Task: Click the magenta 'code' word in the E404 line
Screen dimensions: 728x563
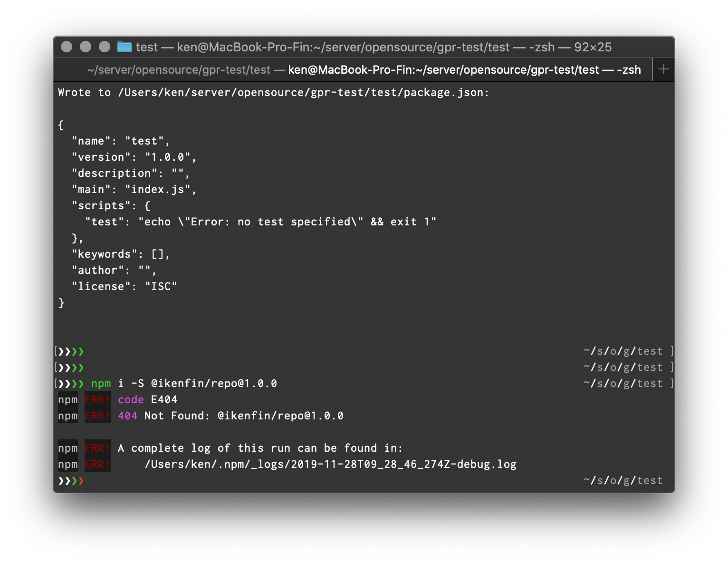Action: point(131,400)
